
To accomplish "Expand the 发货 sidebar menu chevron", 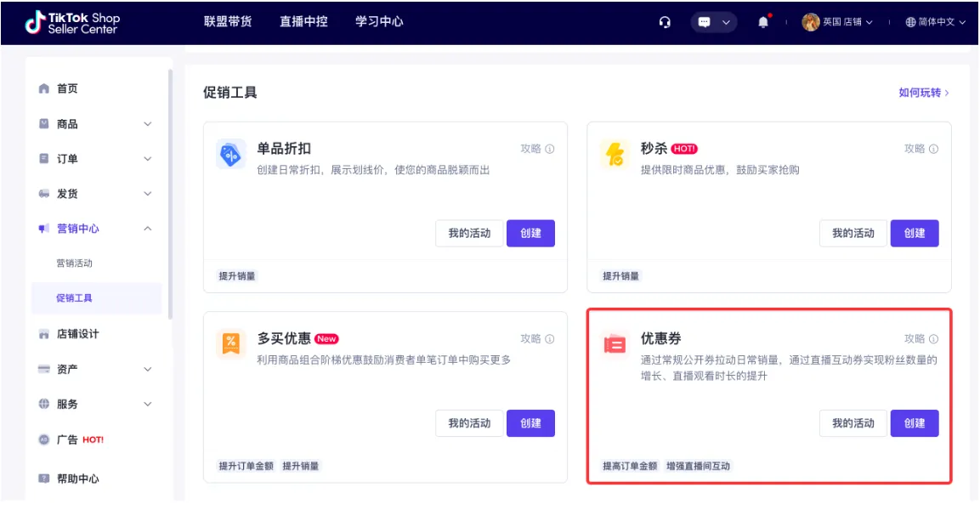I will 148,194.
